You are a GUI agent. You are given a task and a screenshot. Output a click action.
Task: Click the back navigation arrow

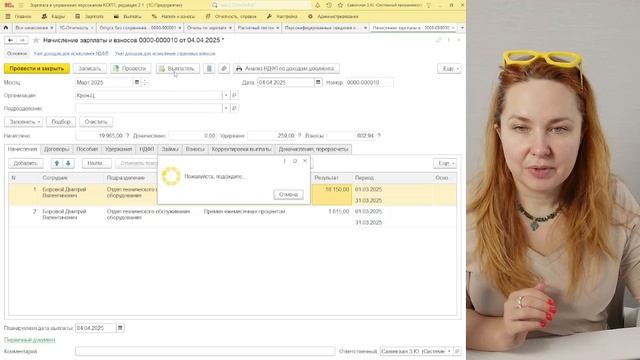pyautogui.click(x=10, y=40)
